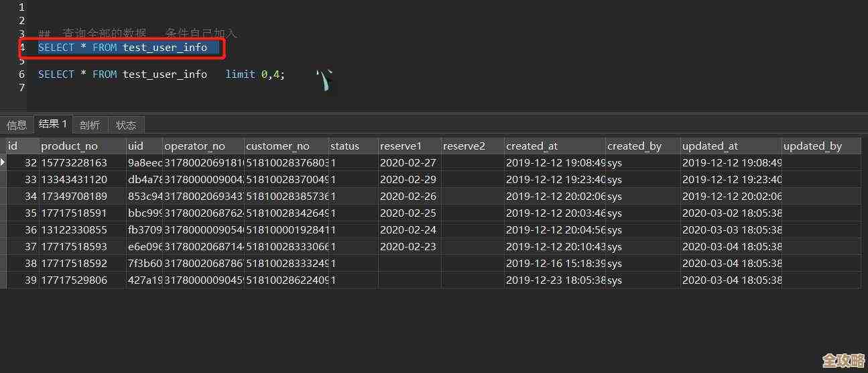Click the line 6 query ending with limit 0,4
868x373 pixels.
click(x=162, y=74)
